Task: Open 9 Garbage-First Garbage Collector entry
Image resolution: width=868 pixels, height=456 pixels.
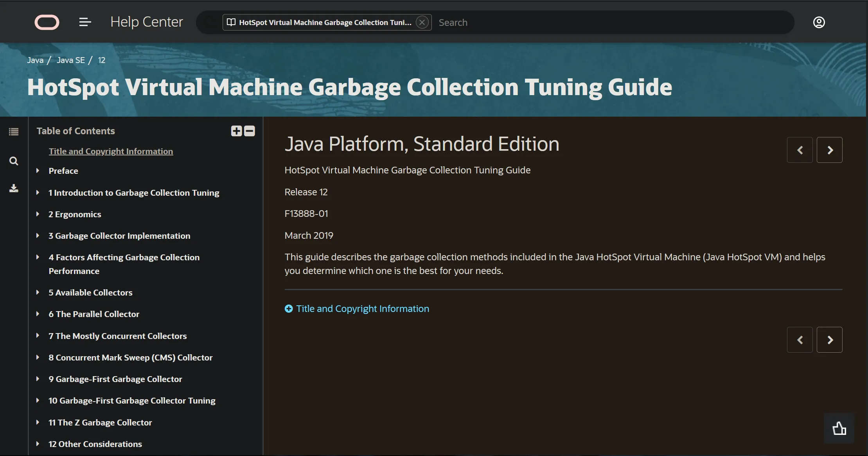Action: tap(115, 379)
